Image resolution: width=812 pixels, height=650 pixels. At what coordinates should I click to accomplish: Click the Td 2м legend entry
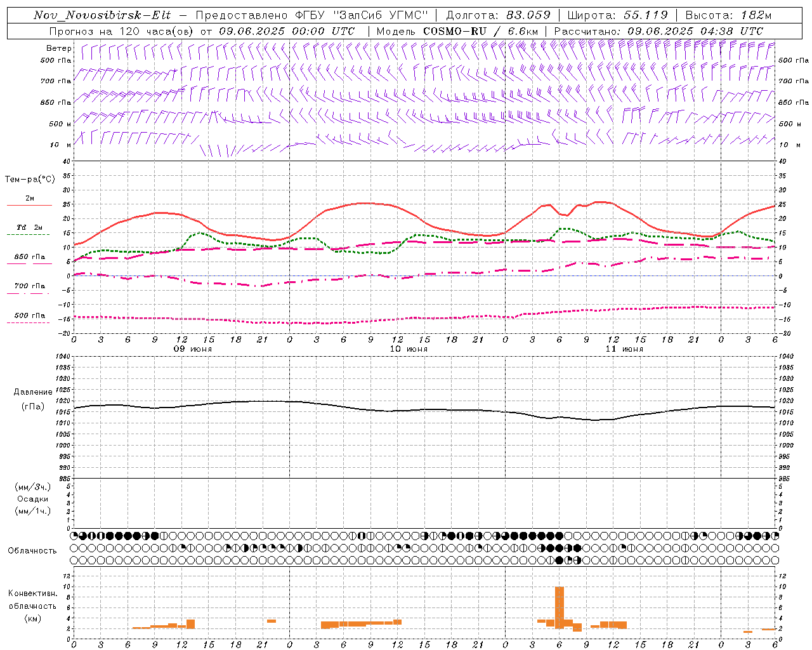point(30,227)
